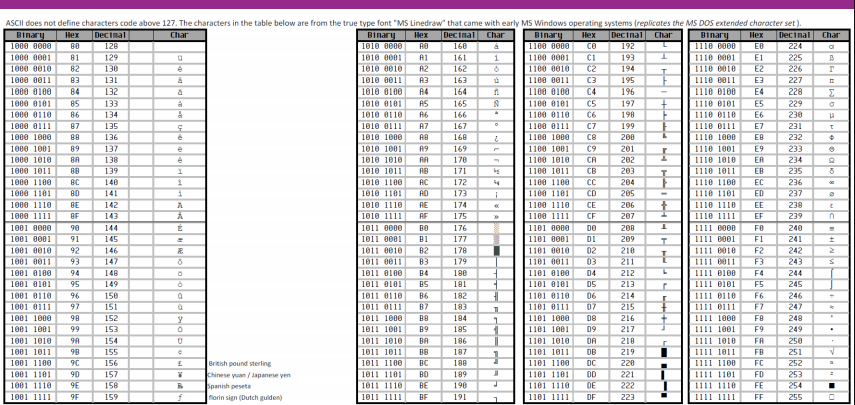Click the Char header of the last table

832,35
